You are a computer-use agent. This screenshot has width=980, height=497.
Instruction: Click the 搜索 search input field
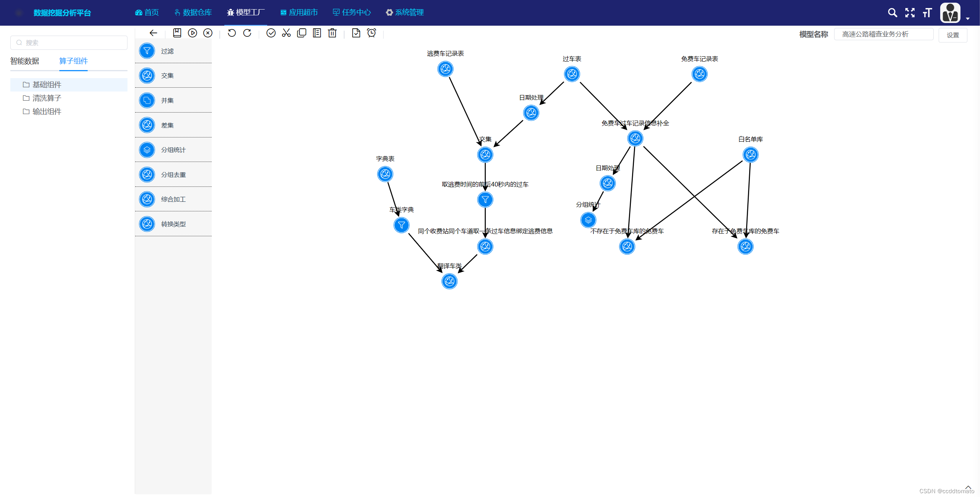tap(69, 43)
